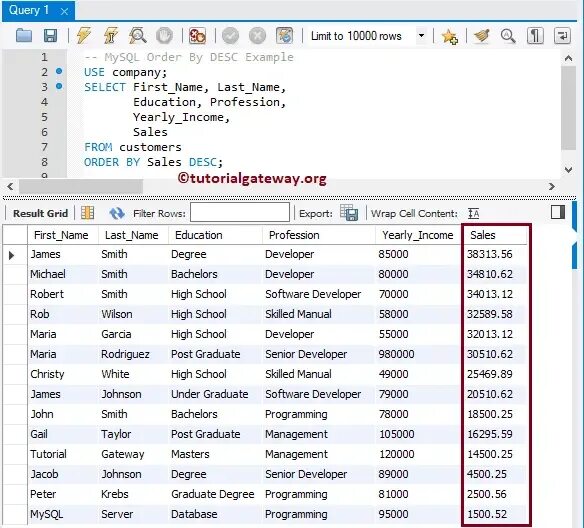Sort by Last_Name column header

click(133, 235)
